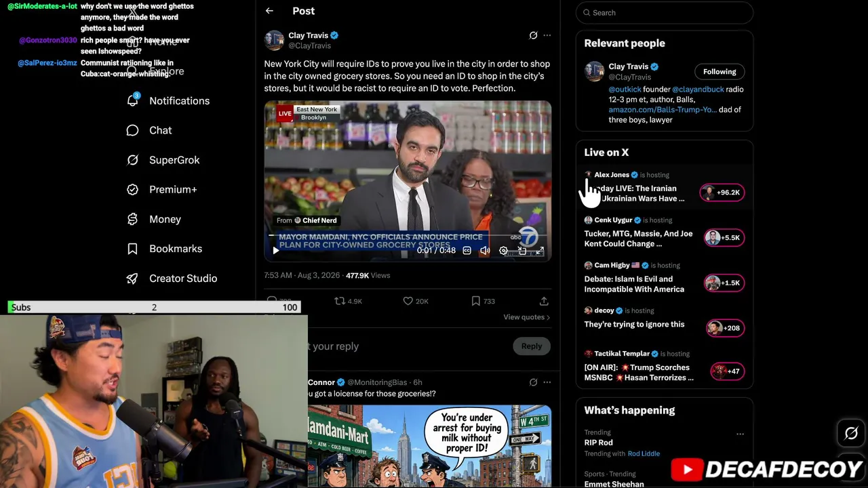Toggle the Following button for Clay Travis

(719, 72)
